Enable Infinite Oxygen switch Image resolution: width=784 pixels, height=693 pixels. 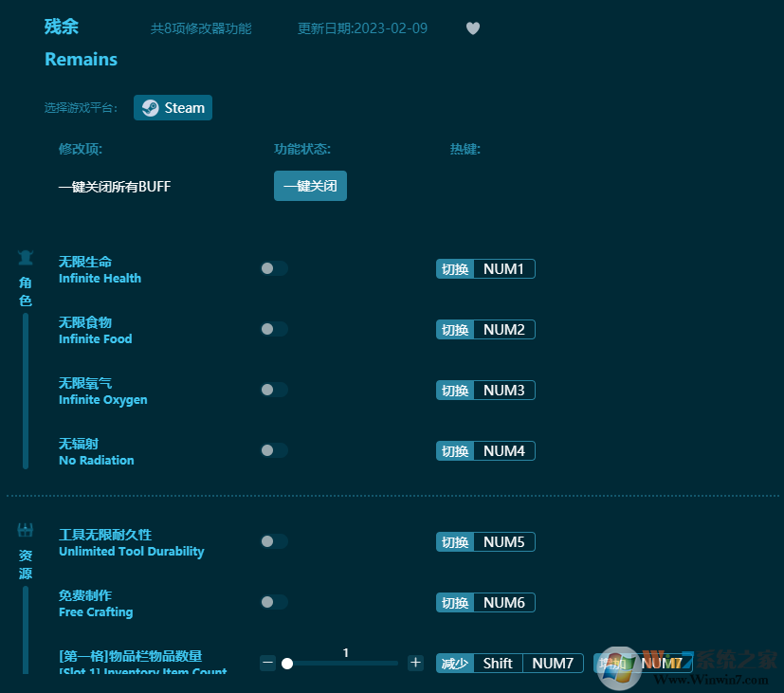coord(274,390)
